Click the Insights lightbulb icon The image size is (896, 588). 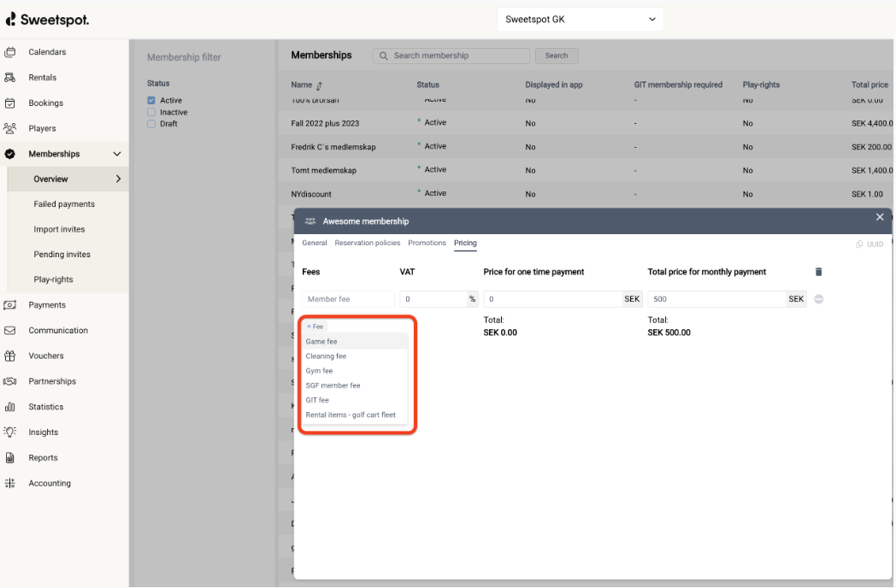(x=10, y=432)
